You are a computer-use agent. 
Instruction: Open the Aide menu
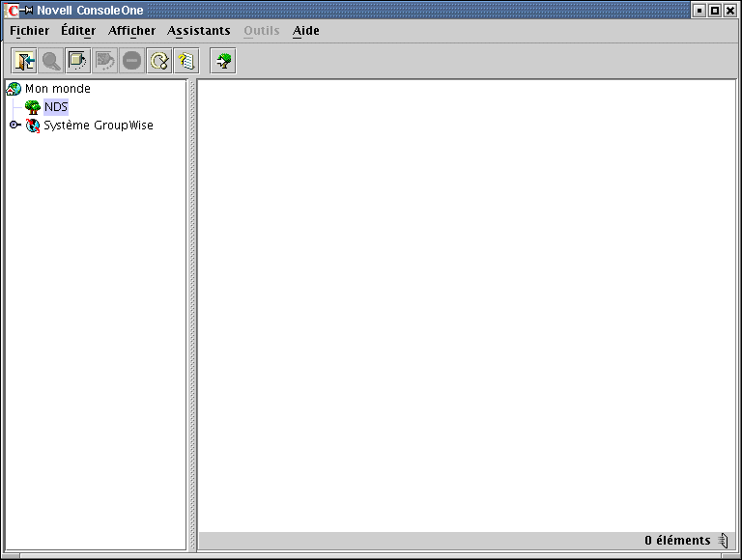coord(305,31)
